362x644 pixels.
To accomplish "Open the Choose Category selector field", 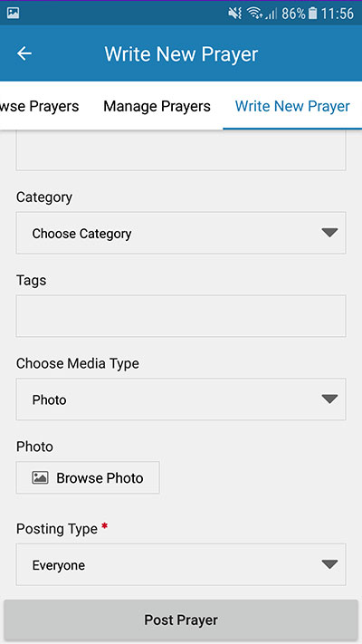I will [x=181, y=233].
